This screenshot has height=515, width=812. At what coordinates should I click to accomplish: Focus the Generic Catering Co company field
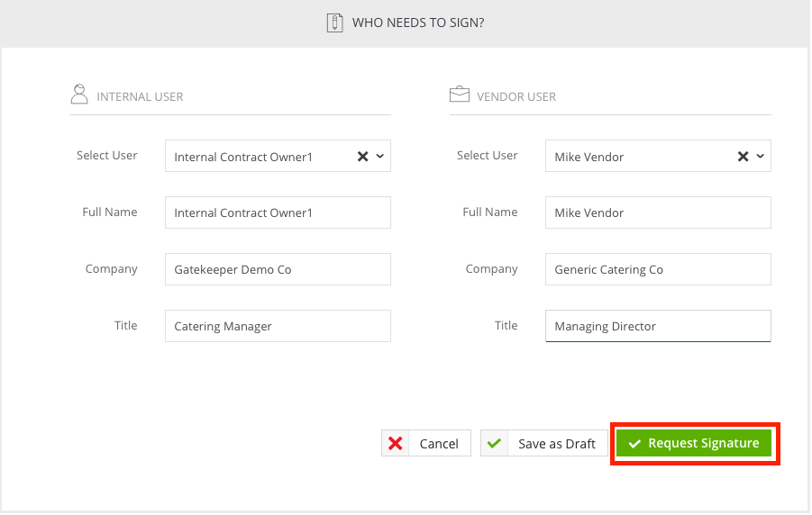(x=658, y=269)
